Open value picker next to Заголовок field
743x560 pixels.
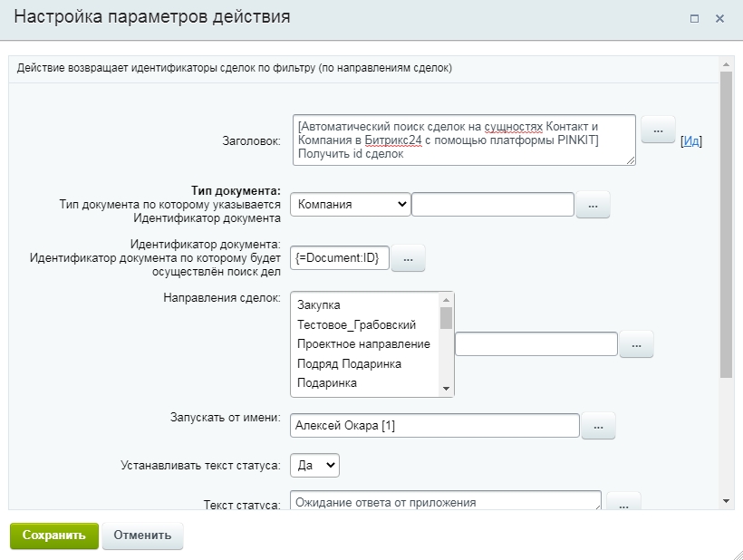tap(658, 130)
